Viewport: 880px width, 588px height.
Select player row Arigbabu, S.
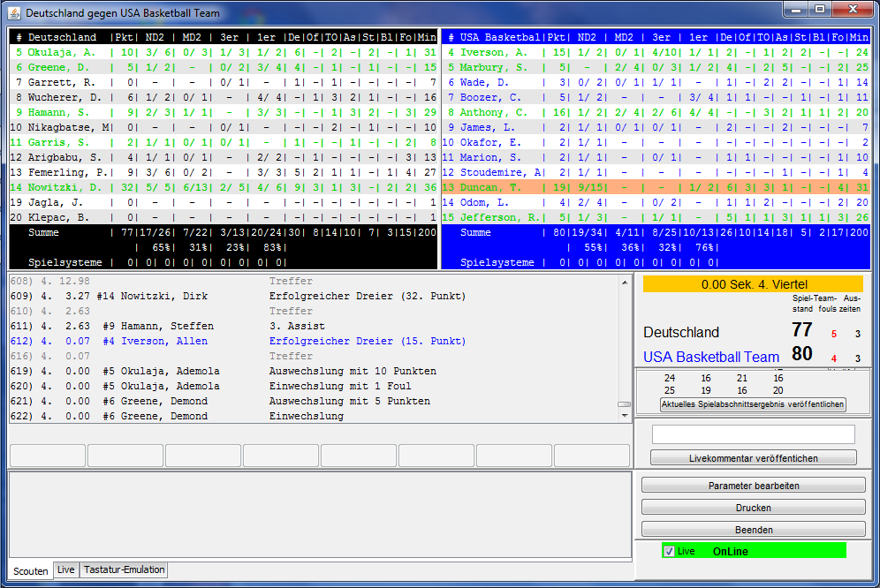tap(224, 157)
